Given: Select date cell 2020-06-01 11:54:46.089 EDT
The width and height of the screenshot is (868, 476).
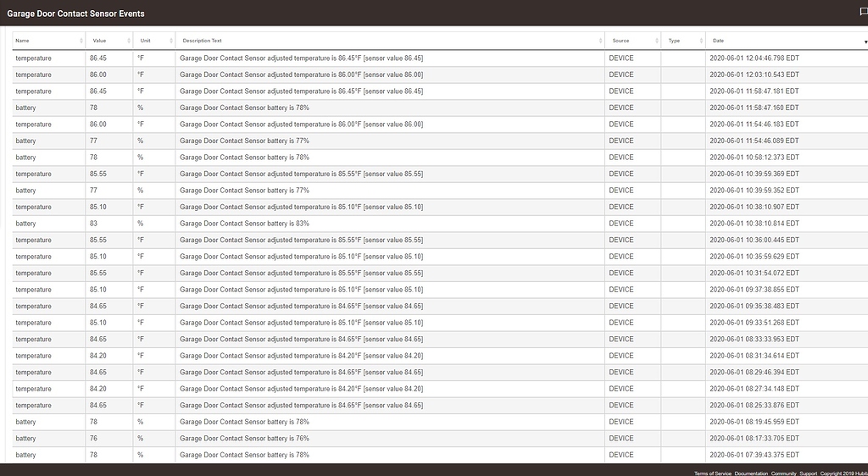Looking at the screenshot, I should point(754,141).
